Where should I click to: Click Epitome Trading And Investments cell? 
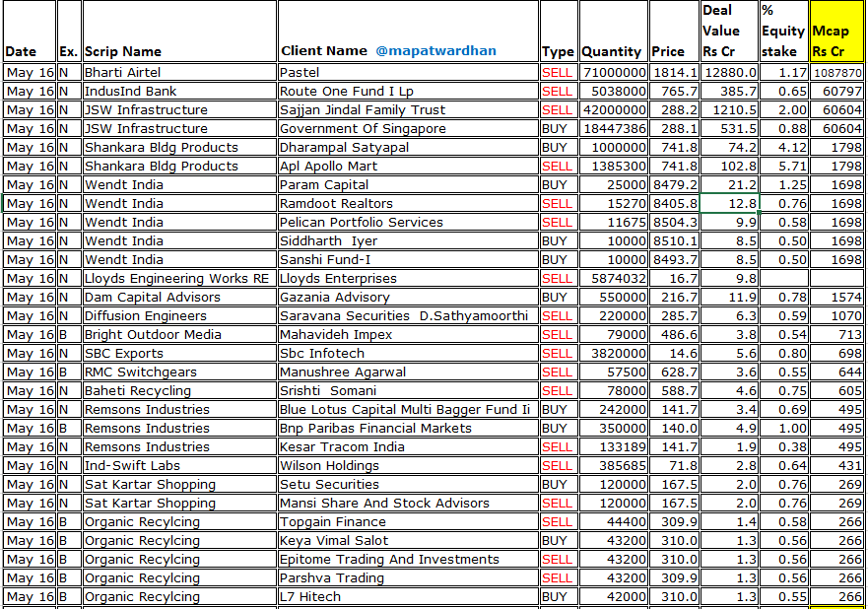click(408, 560)
